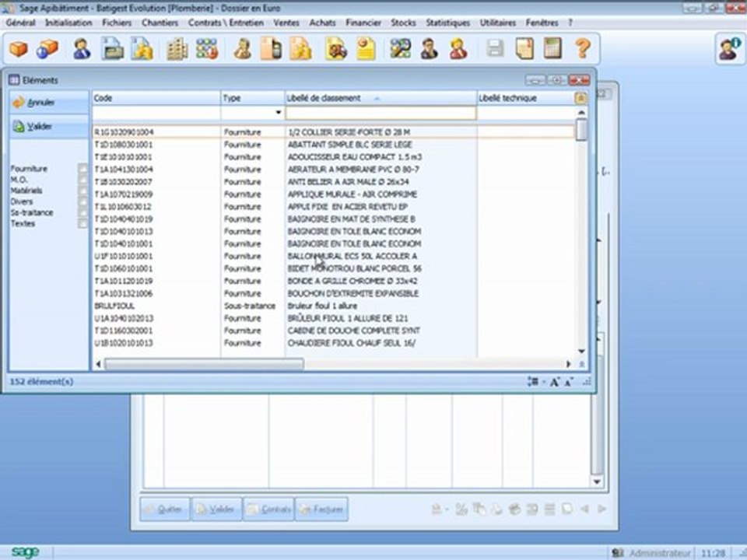Click the Factures button in the back window

[x=321, y=509]
